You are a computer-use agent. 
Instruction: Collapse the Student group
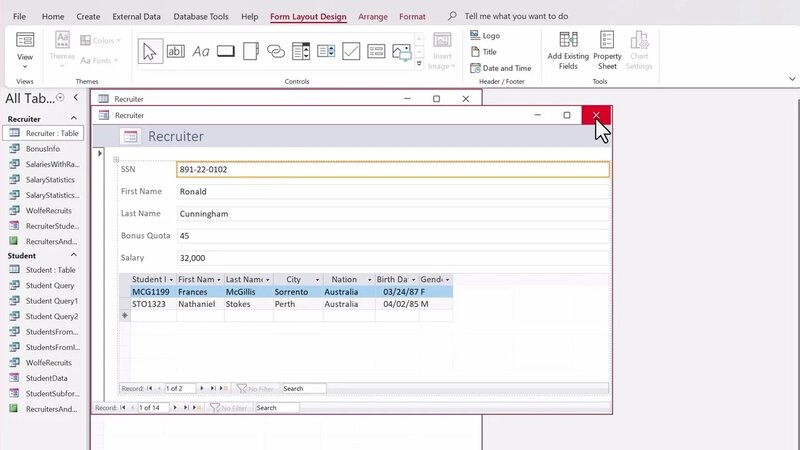point(73,255)
